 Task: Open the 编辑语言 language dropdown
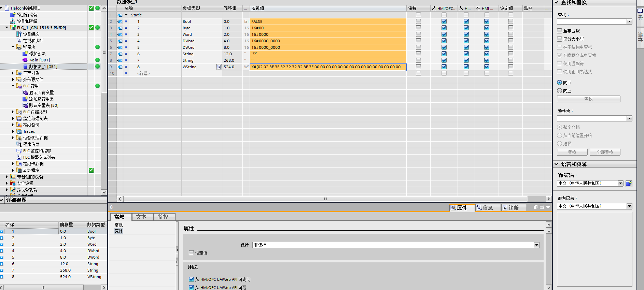tap(620, 184)
